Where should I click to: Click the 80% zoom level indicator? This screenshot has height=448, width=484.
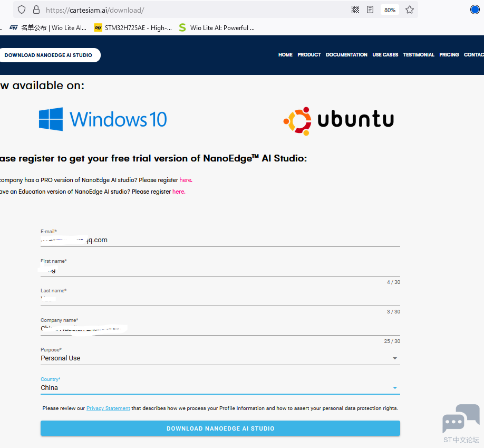[390, 10]
